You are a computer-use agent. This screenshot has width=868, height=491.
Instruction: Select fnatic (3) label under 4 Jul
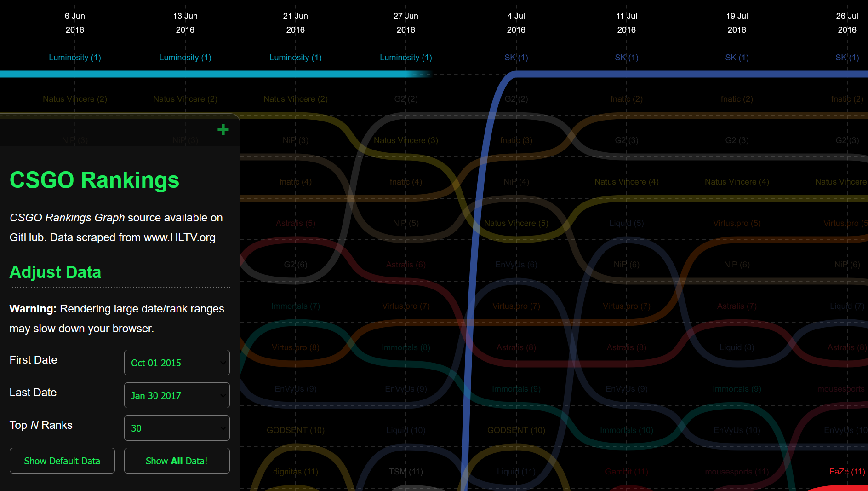click(x=516, y=140)
